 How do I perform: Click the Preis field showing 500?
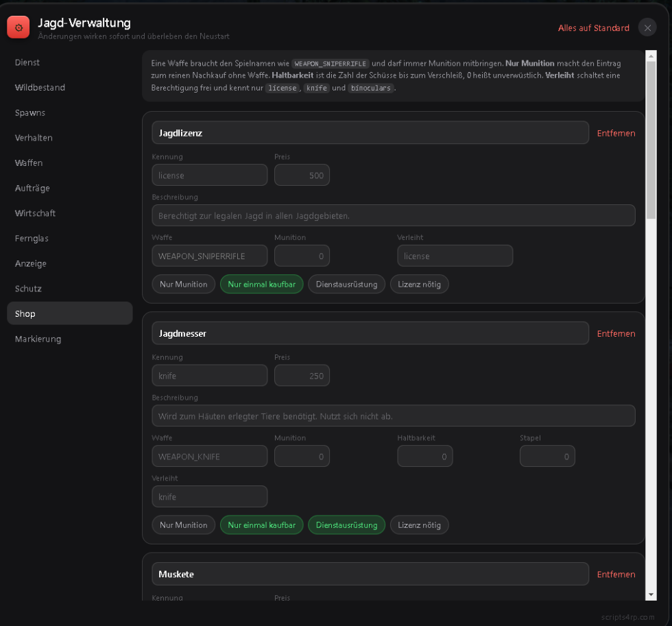(x=302, y=176)
